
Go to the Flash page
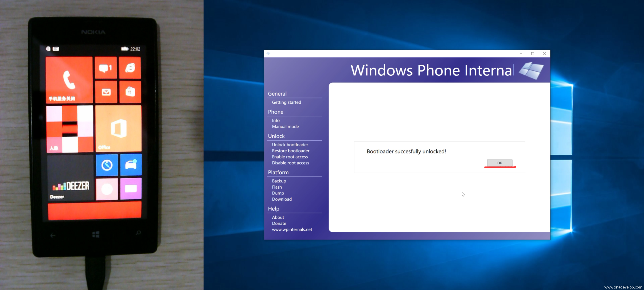point(276,187)
